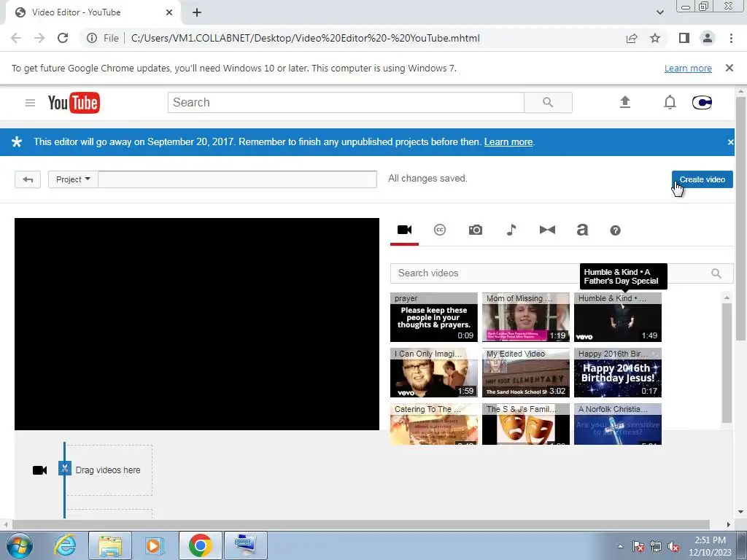This screenshot has height=560, width=747.
Task: Switch to the Audio music note tab
Action: click(x=511, y=230)
